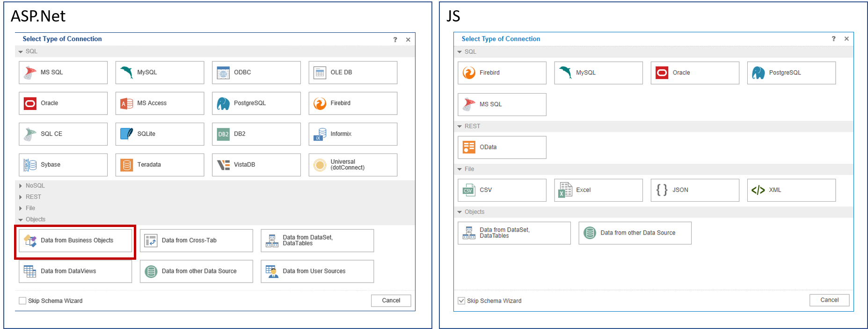Choose Data from DataViews
This screenshot has width=868, height=329.
pos(75,271)
